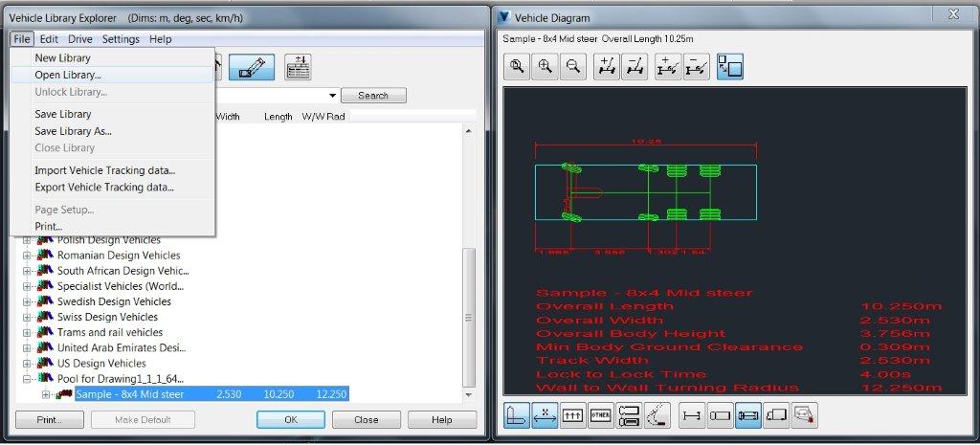Select US Design Vehicles tree item
Viewport: 980px width, 445px height.
pos(101,363)
